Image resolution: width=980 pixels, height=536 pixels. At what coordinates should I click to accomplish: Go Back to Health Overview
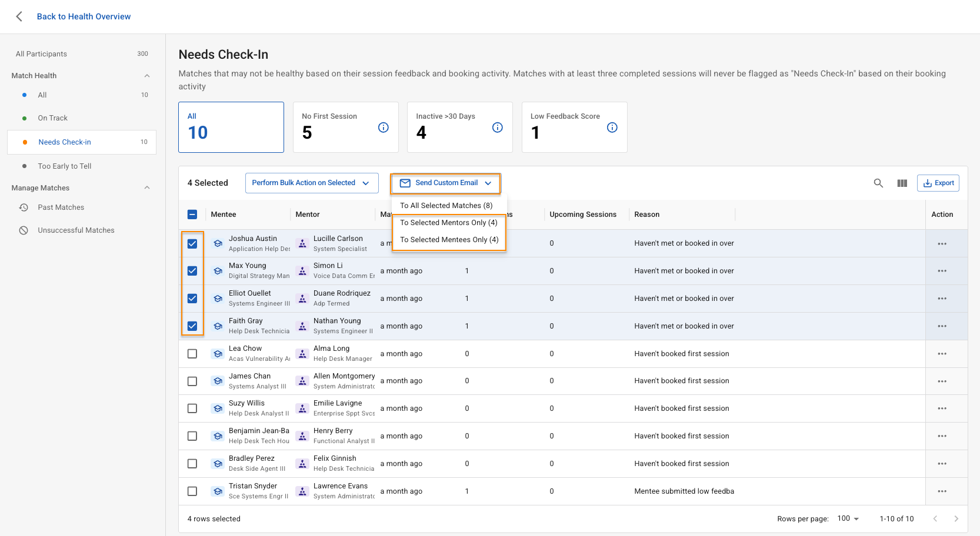[x=84, y=16]
